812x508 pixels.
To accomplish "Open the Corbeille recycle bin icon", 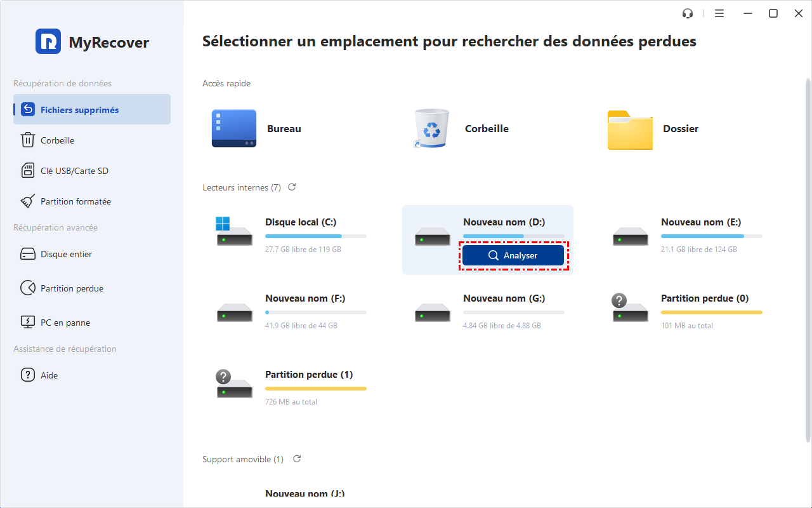I will 431,128.
